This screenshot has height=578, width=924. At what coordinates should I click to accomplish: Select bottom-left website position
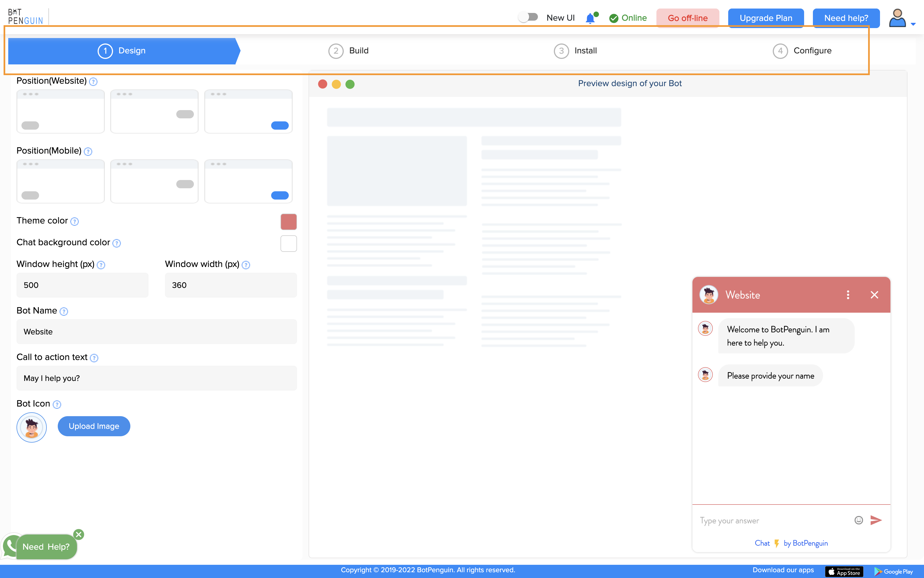coord(60,111)
